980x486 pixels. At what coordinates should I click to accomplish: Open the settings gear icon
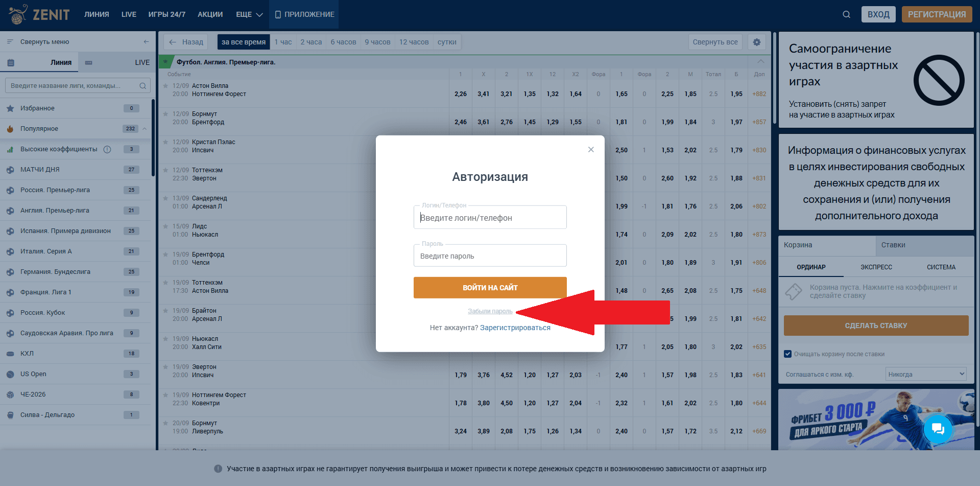pyautogui.click(x=757, y=42)
